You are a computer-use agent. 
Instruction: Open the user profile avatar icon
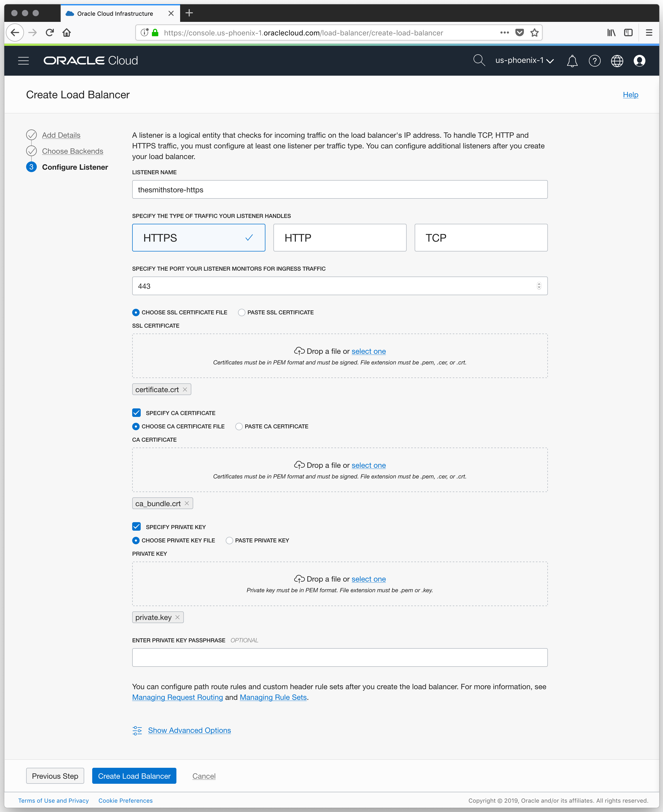[639, 61]
